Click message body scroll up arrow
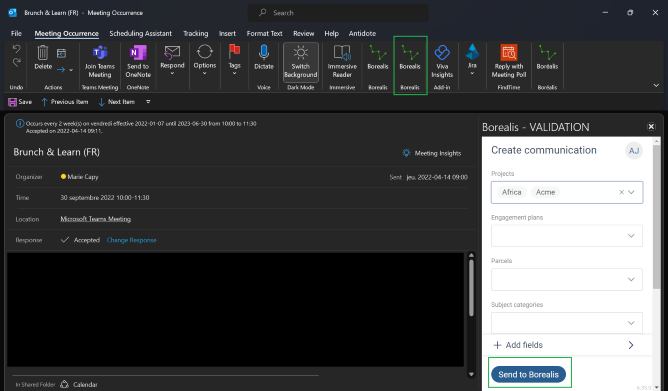Viewport: 668px width, 391px height. coord(471,255)
